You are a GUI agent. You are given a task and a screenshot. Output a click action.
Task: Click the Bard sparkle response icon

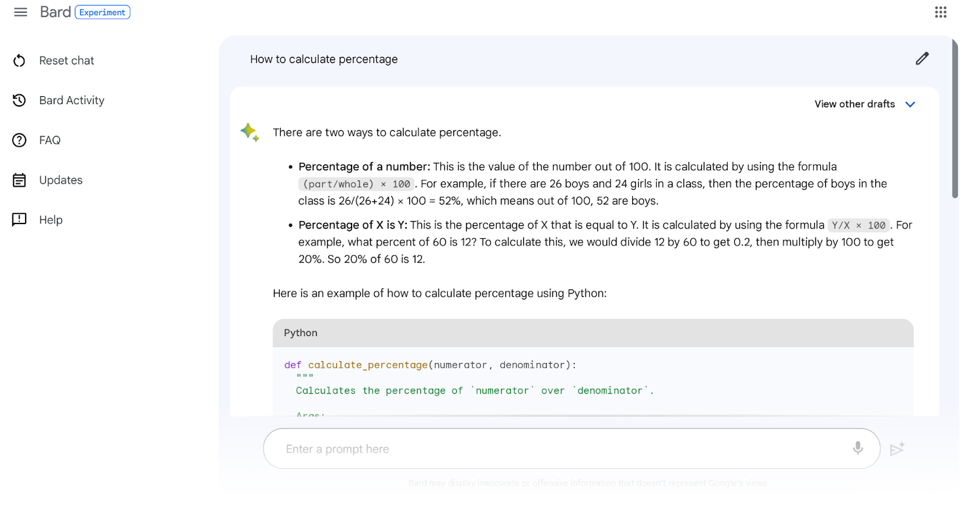[250, 132]
